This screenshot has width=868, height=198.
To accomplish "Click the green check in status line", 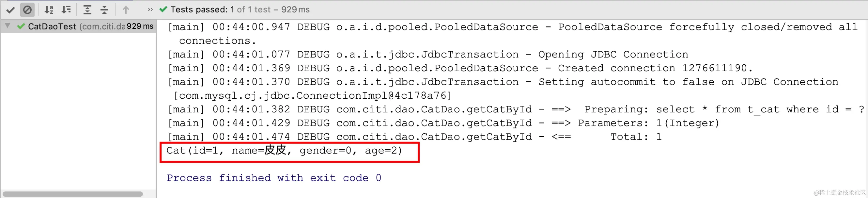I will click(x=163, y=9).
